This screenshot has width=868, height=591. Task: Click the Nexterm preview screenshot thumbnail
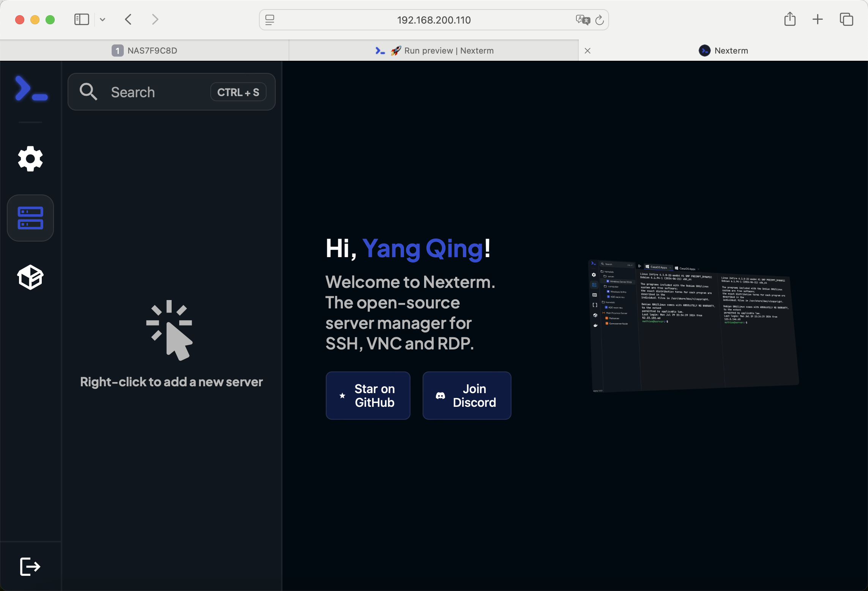(693, 326)
